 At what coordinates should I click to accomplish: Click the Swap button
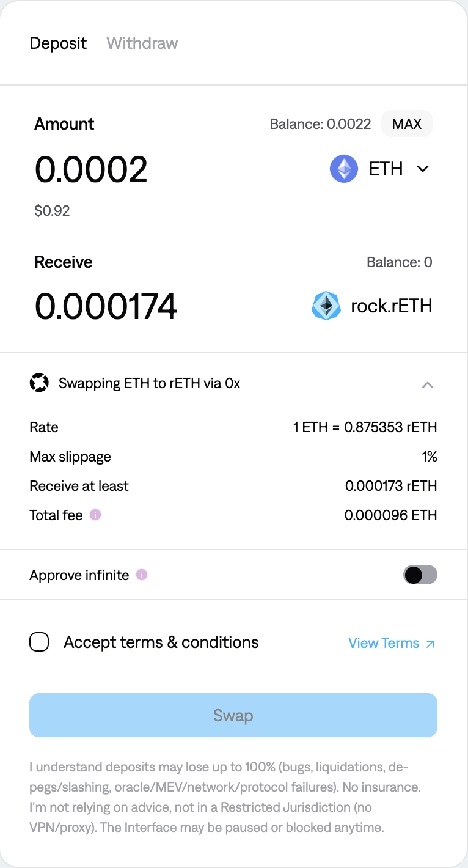click(x=233, y=715)
